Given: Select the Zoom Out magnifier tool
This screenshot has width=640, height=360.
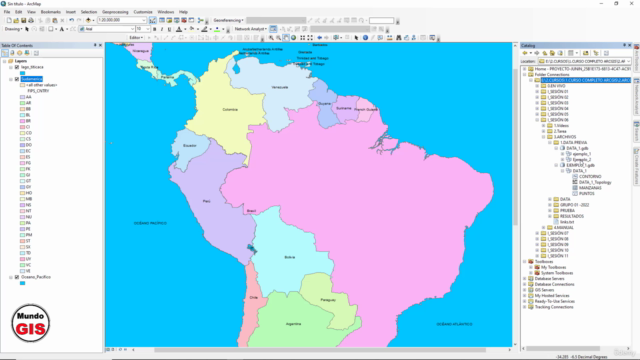Looking at the screenshot, I should point(278,38).
